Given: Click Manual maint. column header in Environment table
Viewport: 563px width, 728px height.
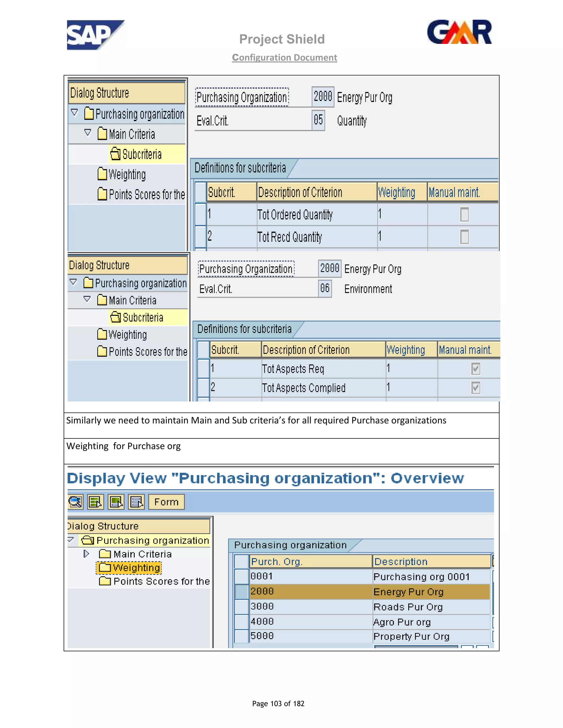Looking at the screenshot, I should [469, 350].
